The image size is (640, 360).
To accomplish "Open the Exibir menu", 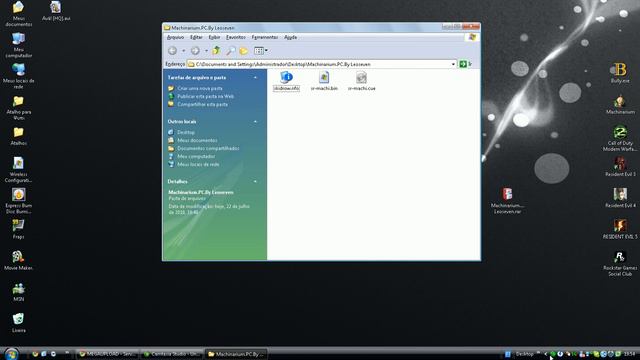I will tap(214, 37).
